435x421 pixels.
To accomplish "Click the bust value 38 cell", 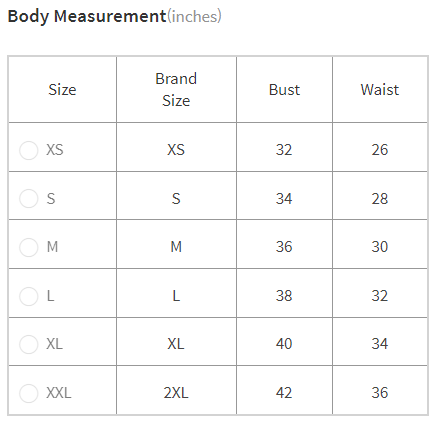I will [x=284, y=293].
